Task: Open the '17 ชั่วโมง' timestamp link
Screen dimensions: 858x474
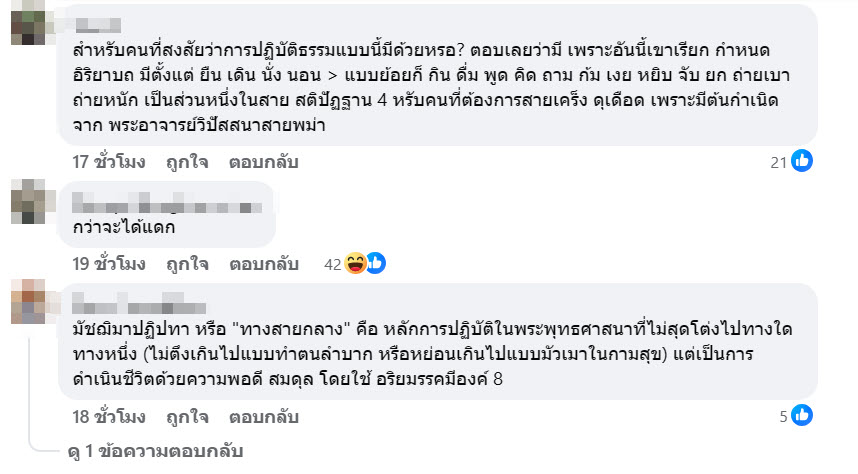Action: (x=109, y=161)
